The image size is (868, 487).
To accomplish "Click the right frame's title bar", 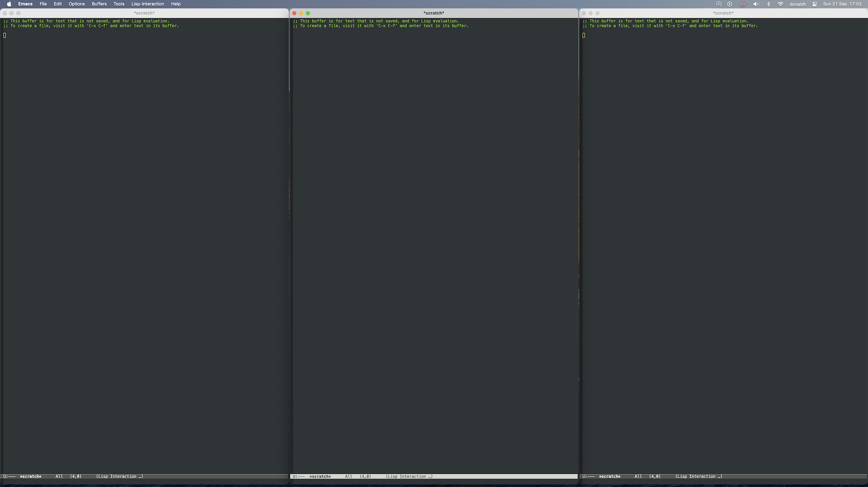I will 723,13.
